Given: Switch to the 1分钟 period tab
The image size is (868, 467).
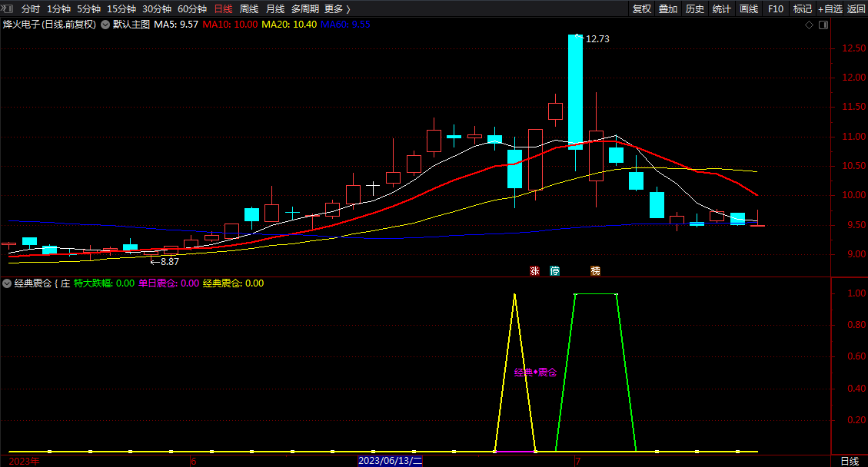Looking at the screenshot, I should [58, 9].
